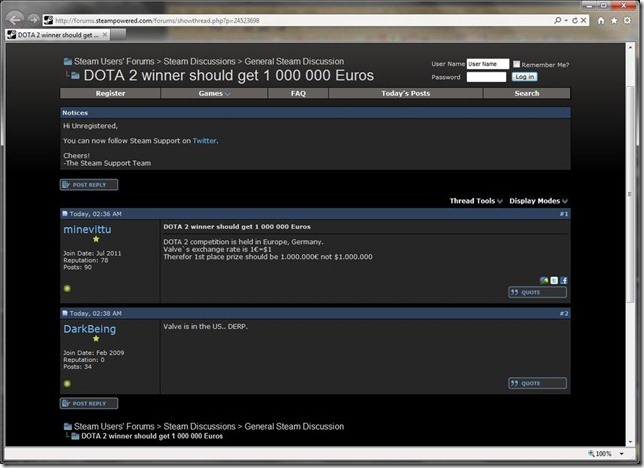Viewport: 644px width, 468px height.
Task: Click the top Post Reply button
Action: pos(89,184)
